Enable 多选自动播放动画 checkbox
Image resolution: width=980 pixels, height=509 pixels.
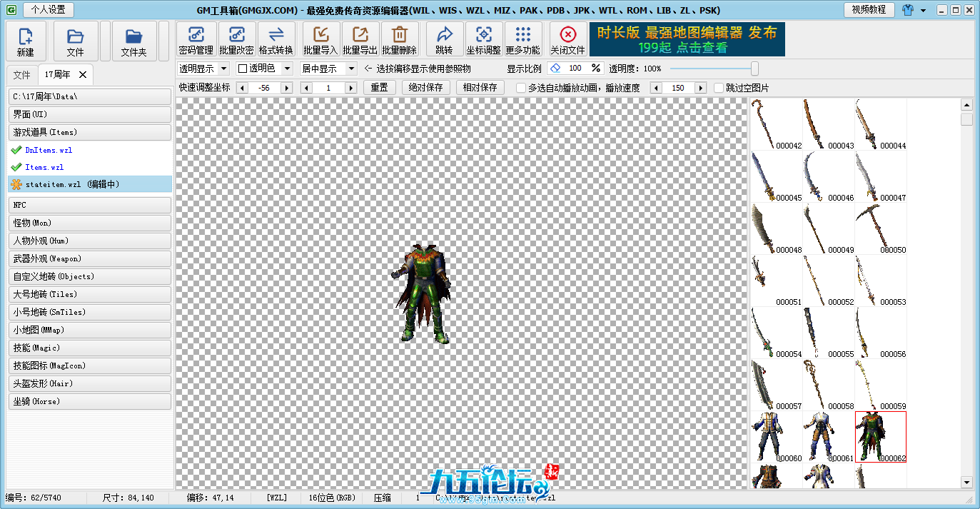(521, 88)
